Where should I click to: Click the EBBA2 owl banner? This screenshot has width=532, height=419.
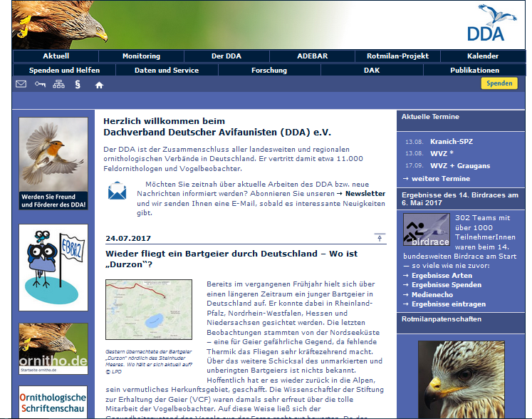tap(53, 267)
